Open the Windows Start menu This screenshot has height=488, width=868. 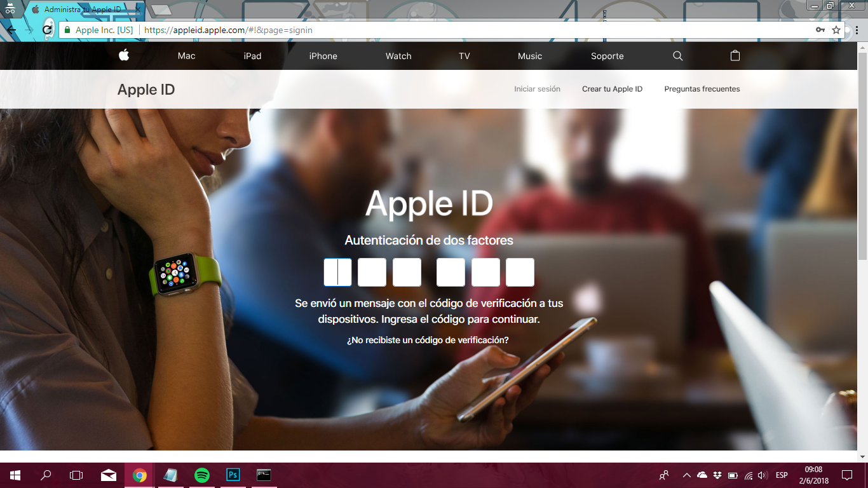pos(15,475)
